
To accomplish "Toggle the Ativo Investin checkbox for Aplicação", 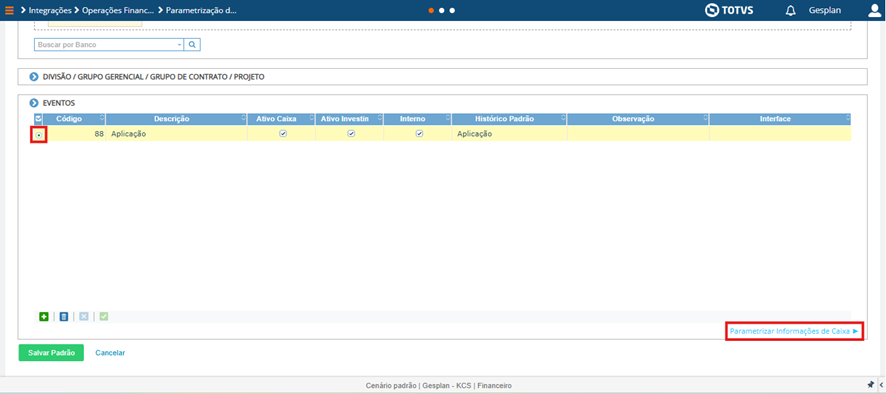I will tap(351, 134).
